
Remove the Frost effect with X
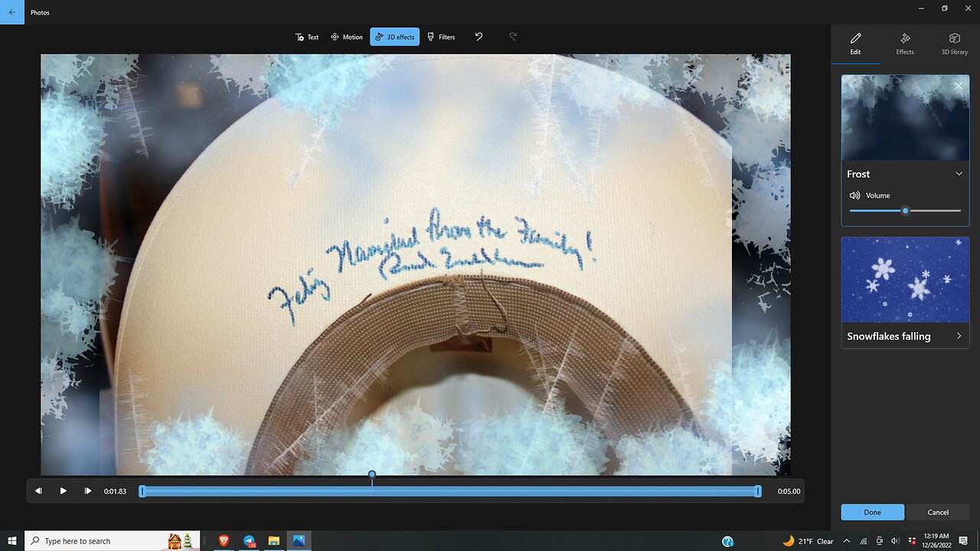click(x=959, y=86)
